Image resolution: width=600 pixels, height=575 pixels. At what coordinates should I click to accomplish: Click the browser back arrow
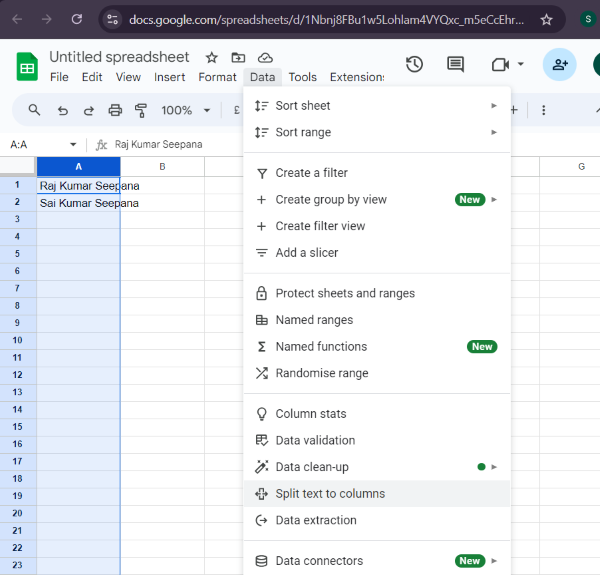click(17, 19)
